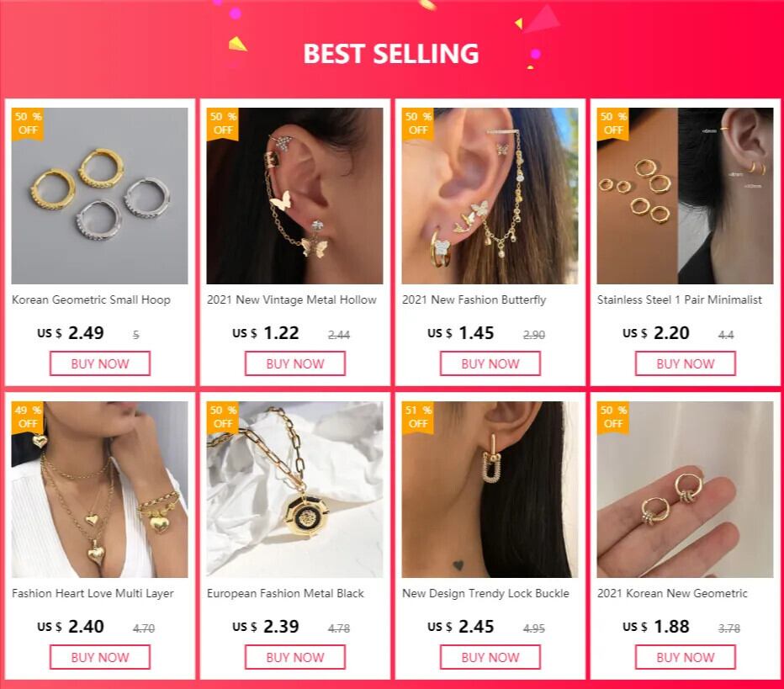Open Korean Geometric Small Hoop product image
Image resolution: width=784 pixels, height=689 pixels.
tap(100, 196)
